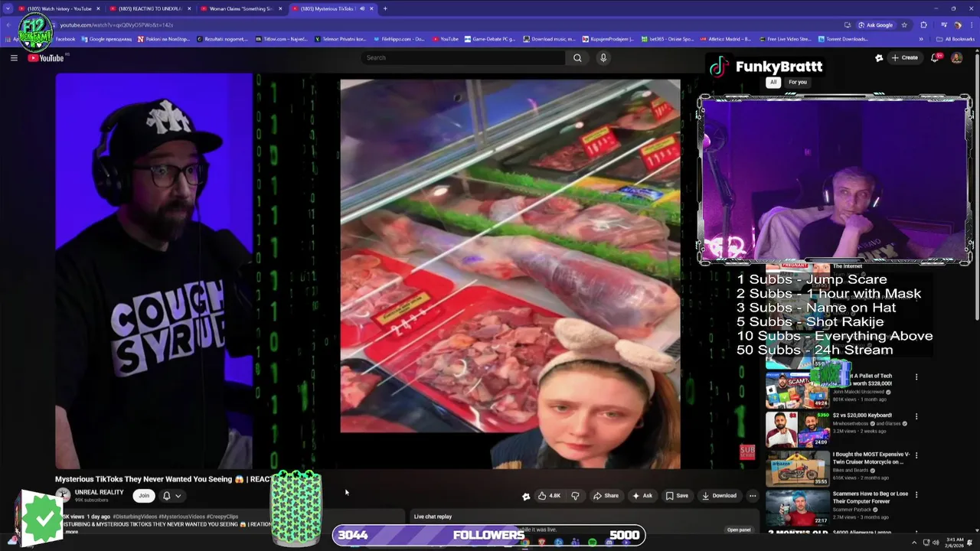Open options for Pallet of Tech video

pyautogui.click(x=916, y=377)
